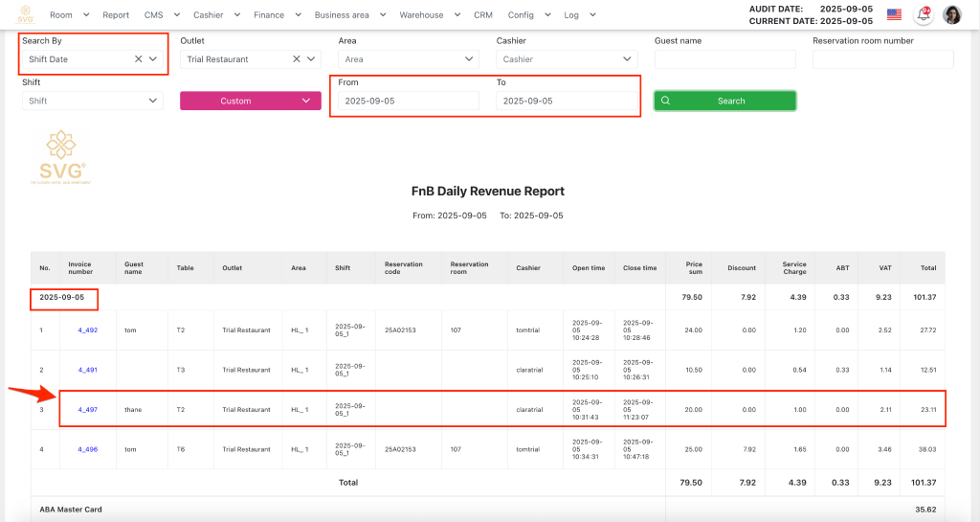
Task: Click the green Search button
Action: [x=724, y=101]
